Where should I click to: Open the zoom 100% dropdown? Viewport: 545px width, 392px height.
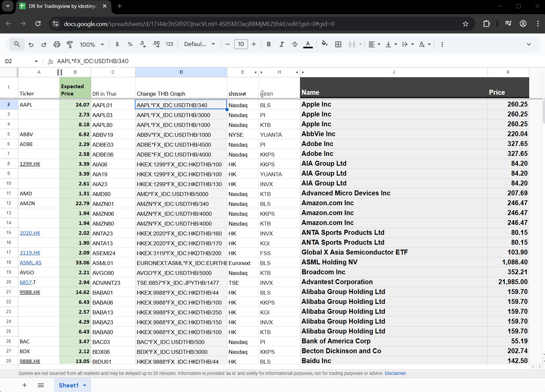[92, 44]
